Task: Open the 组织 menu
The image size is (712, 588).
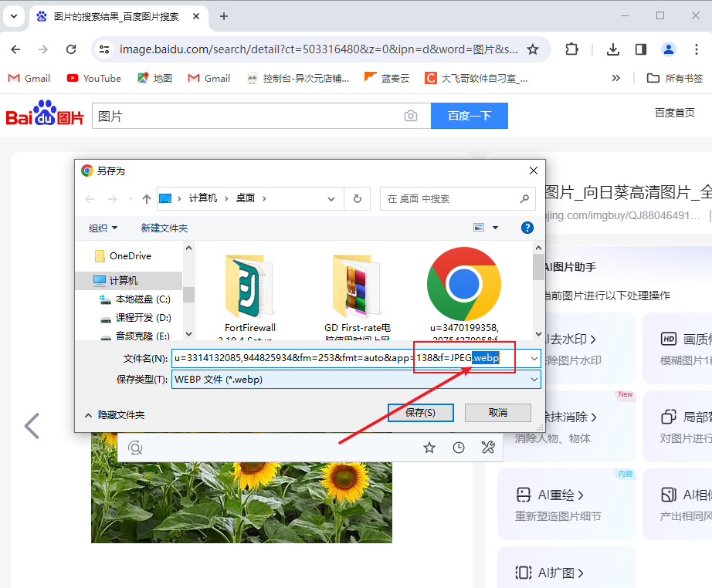Action: point(103,228)
